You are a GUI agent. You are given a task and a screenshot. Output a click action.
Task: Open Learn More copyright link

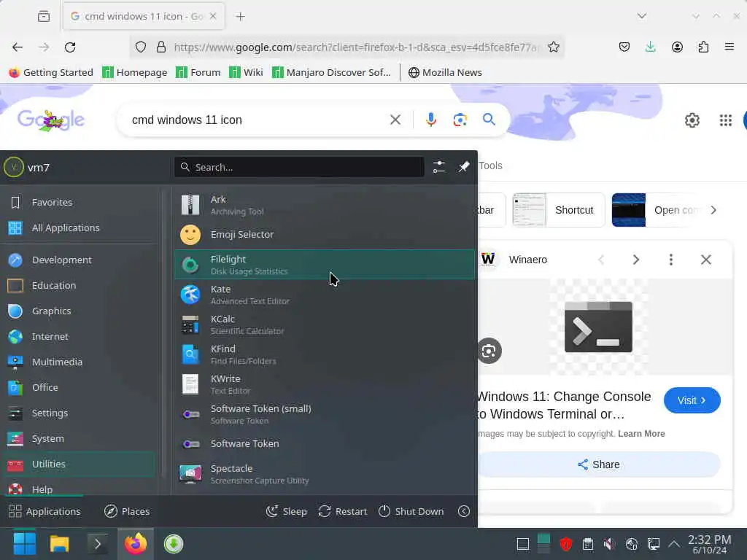pyautogui.click(x=640, y=433)
